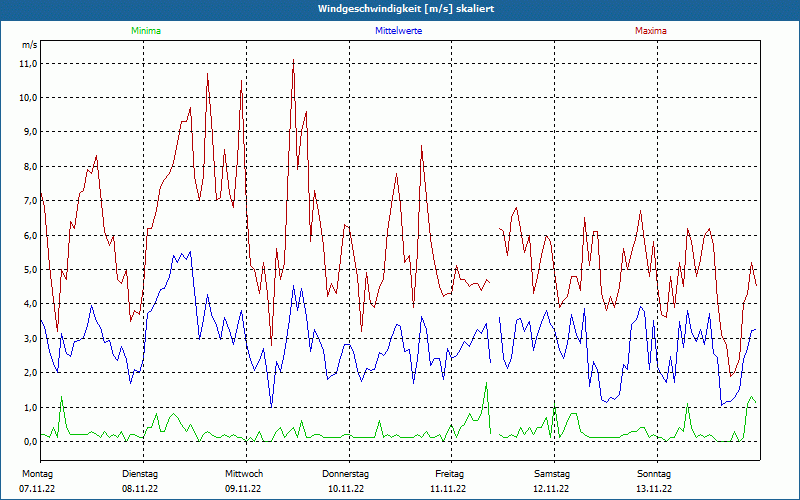Click the '12.11.22' date label

pyautogui.click(x=551, y=489)
